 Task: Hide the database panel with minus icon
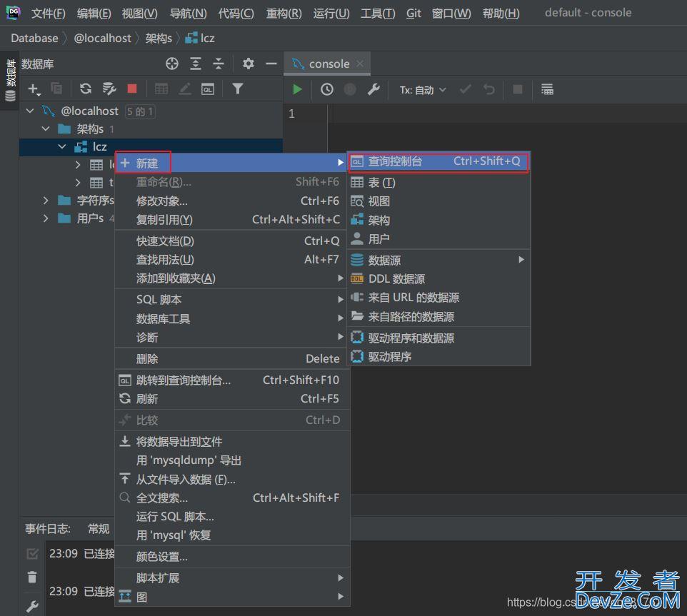click(271, 64)
